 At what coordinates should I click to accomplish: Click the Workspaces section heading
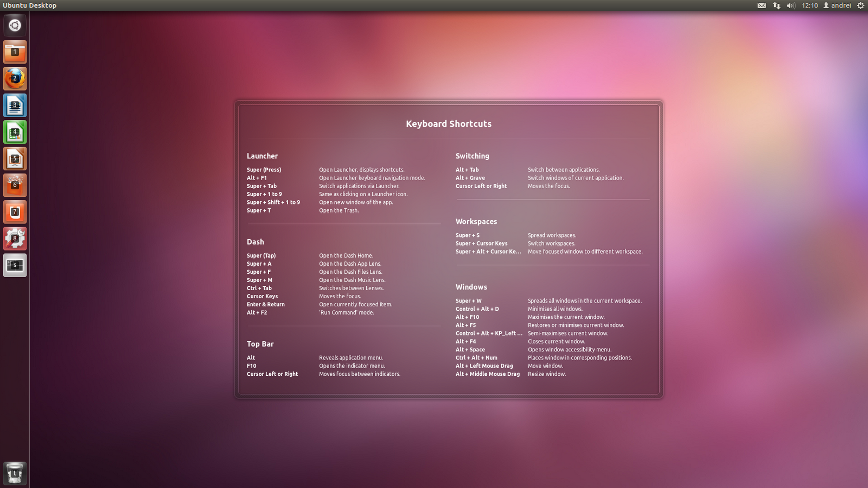pos(476,222)
